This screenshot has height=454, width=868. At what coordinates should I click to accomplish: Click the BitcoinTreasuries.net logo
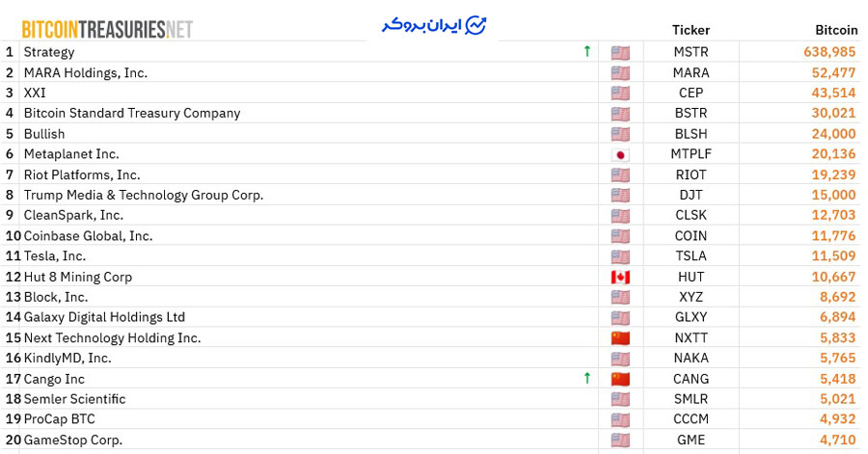point(107,29)
